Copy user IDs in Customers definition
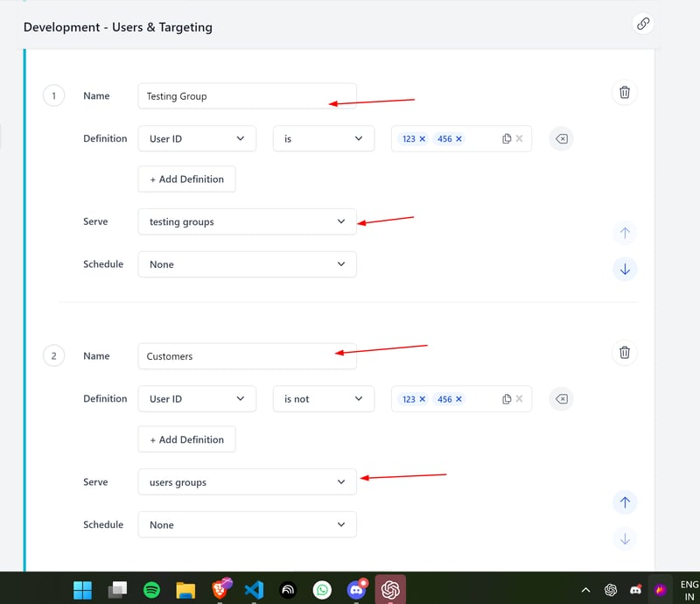The height and width of the screenshot is (604, 700). (507, 399)
